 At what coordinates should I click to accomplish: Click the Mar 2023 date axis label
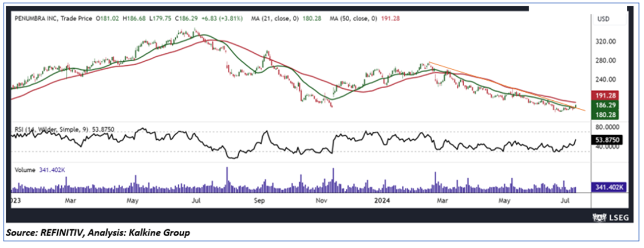72,201
